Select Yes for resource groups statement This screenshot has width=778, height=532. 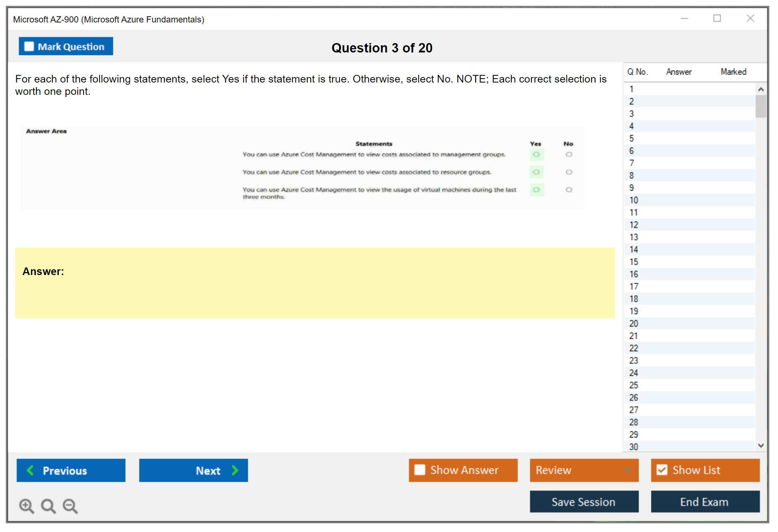(x=536, y=172)
